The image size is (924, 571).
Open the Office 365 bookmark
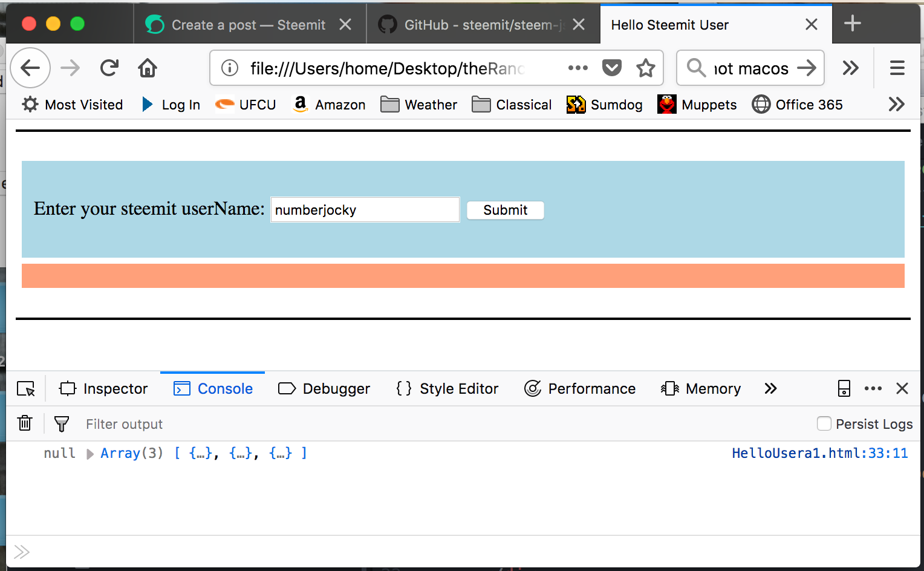point(797,105)
